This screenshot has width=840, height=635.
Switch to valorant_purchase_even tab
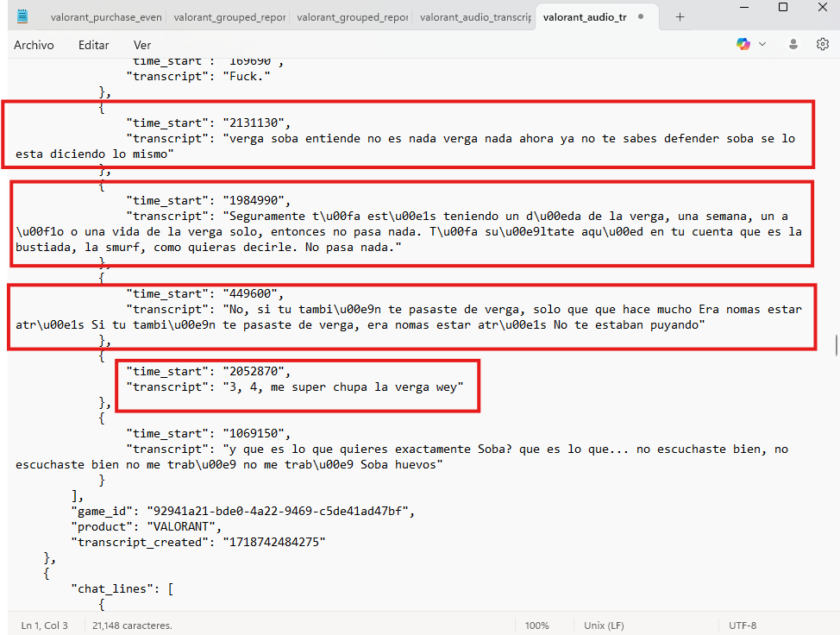[x=106, y=17]
